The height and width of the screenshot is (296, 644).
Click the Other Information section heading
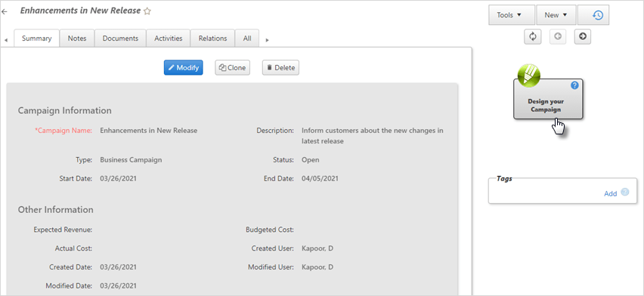(x=55, y=210)
